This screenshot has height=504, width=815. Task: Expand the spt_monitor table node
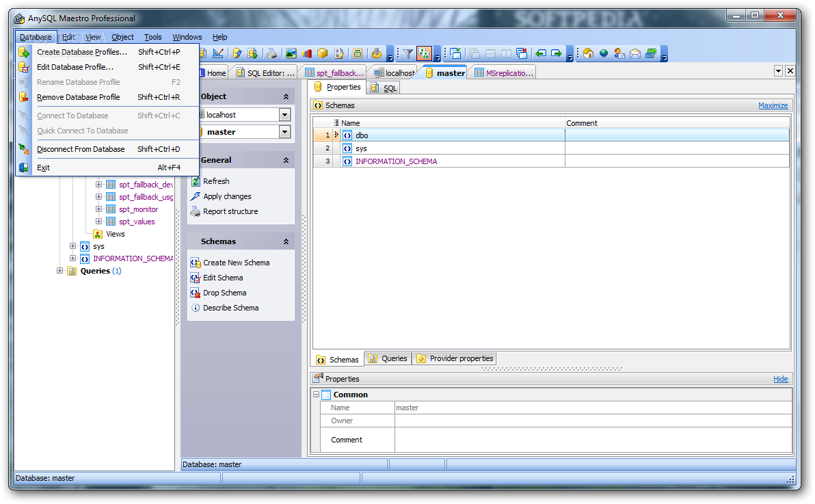point(98,209)
